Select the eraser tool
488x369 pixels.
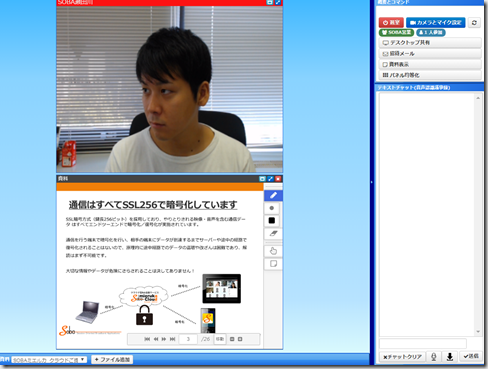[273, 233]
